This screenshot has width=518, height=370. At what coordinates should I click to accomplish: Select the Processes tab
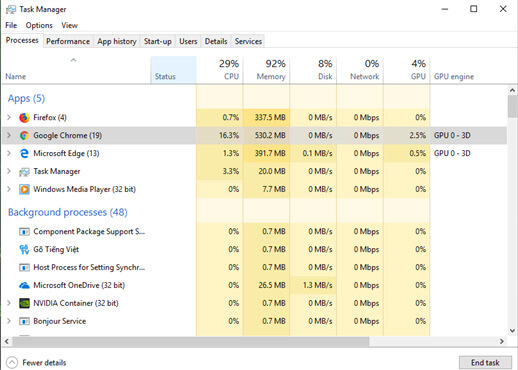tap(22, 40)
